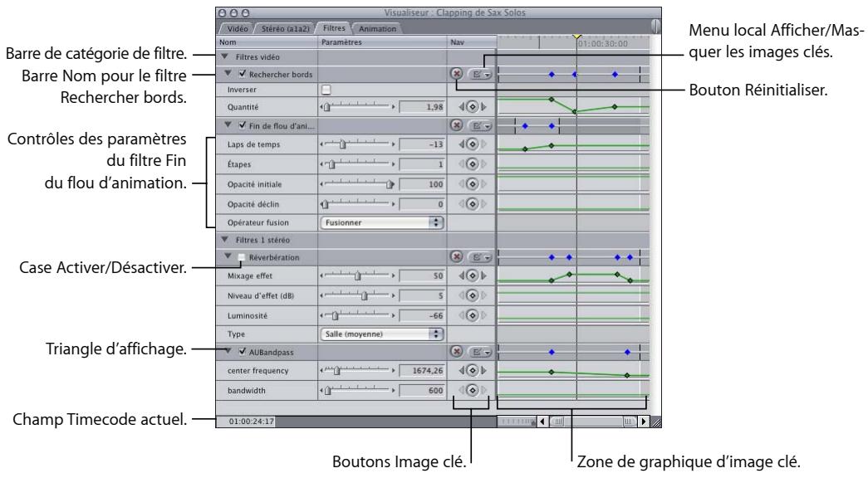This screenshot has width=868, height=478.
Task: Click the yellow playhead in ruler
Action: click(x=576, y=36)
